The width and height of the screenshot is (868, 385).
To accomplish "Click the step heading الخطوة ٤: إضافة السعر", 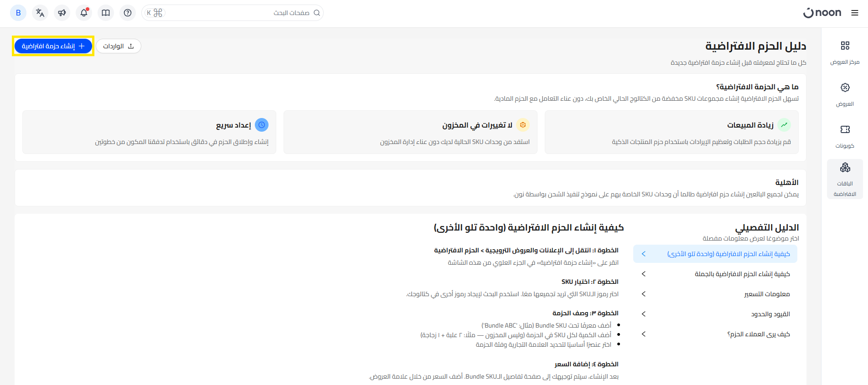I will (x=587, y=364).
